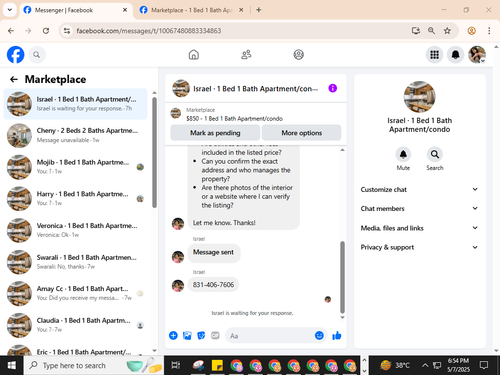500x375 pixels.
Task: Open more actions plus icon
Action: [x=173, y=336]
